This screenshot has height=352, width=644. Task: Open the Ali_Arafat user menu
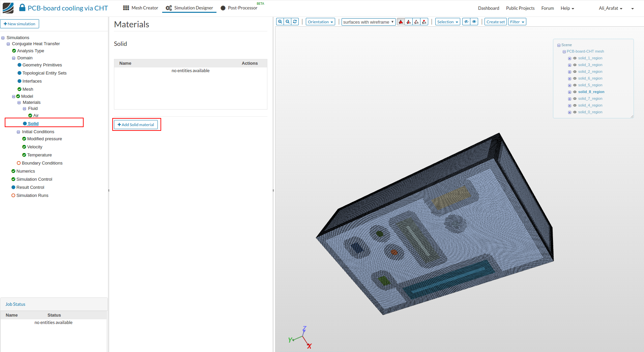610,8
